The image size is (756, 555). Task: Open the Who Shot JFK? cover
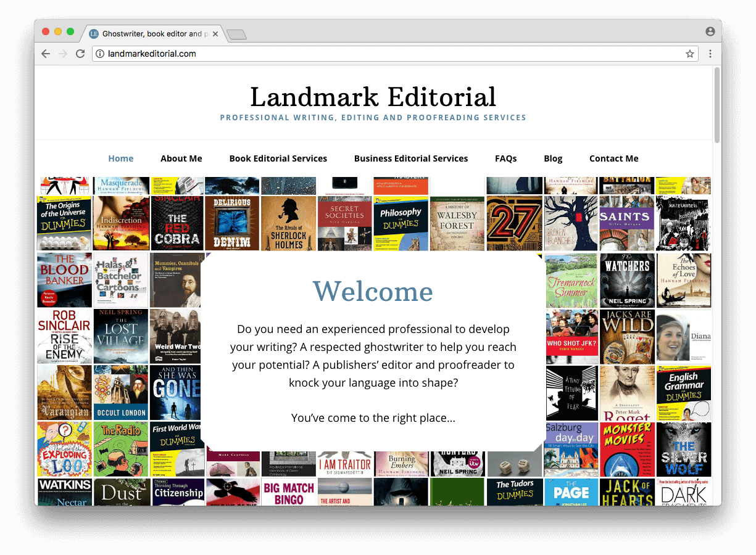(571, 337)
